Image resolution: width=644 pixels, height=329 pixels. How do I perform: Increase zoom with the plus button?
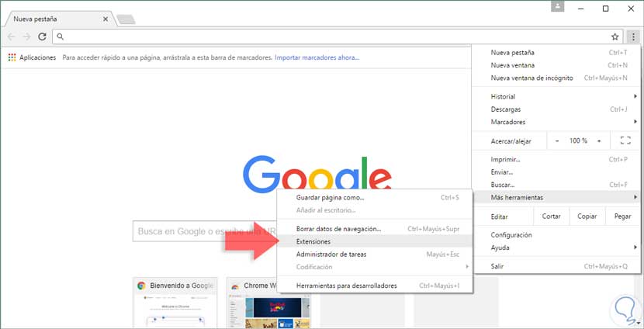click(599, 140)
